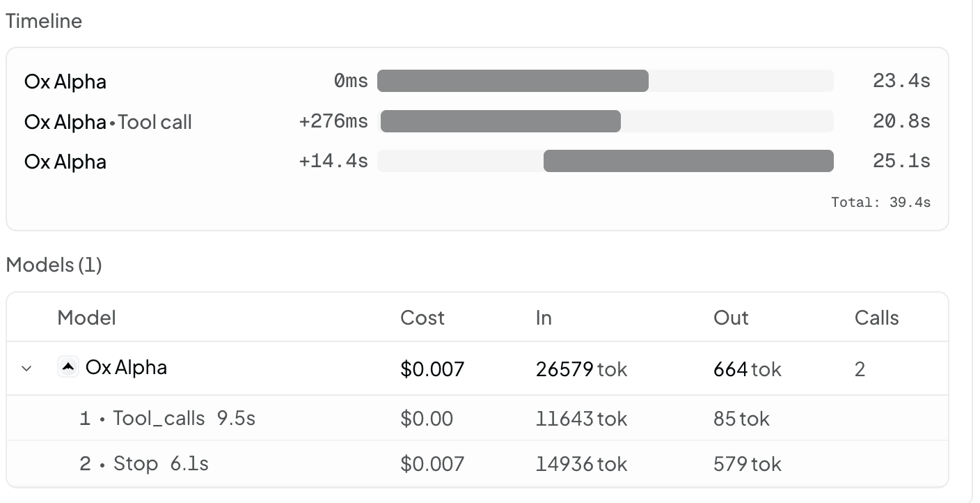Open the Tool_calls 9.5s call row
This screenshot has height=503, width=980.
477,418
